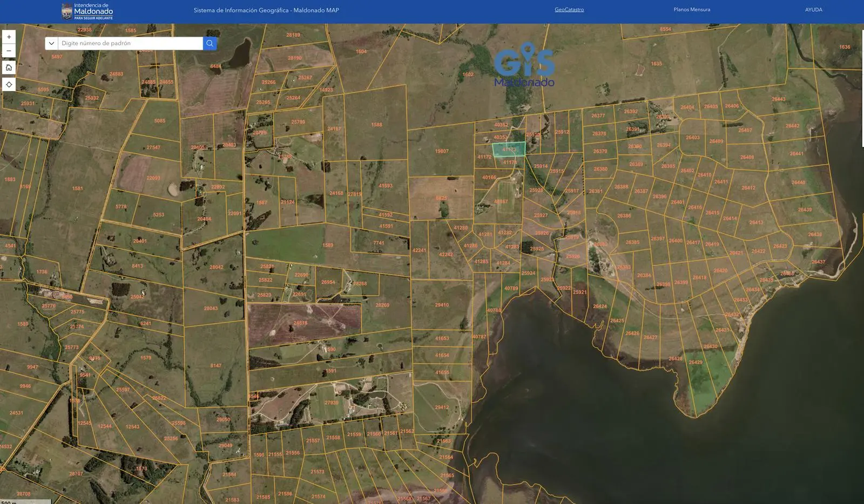Click the Sistema de Información Geográfica title

point(266,10)
